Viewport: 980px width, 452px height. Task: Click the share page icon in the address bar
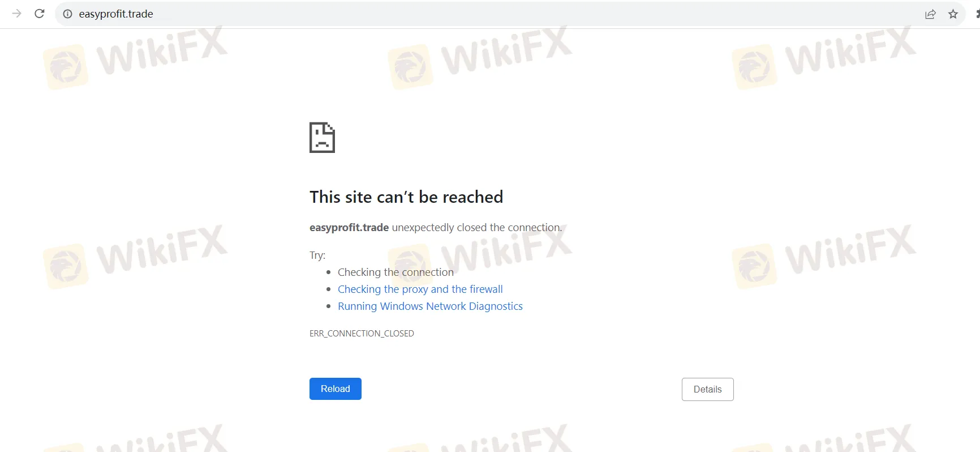point(930,14)
